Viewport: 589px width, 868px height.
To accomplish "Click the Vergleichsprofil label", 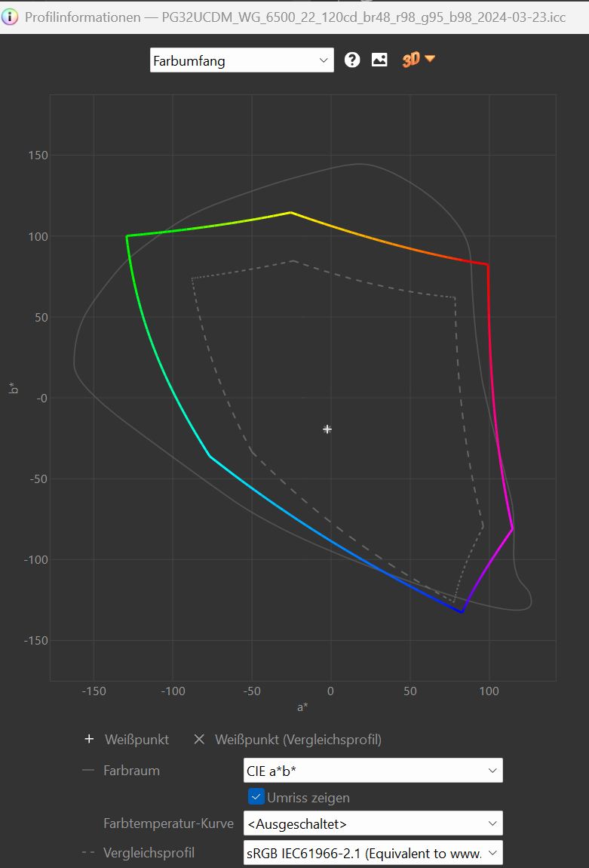I will [x=149, y=852].
